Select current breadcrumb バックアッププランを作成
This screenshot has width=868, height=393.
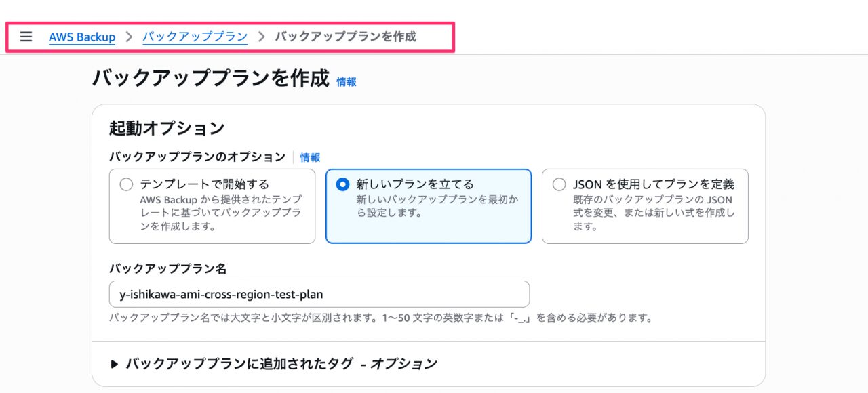(x=345, y=37)
